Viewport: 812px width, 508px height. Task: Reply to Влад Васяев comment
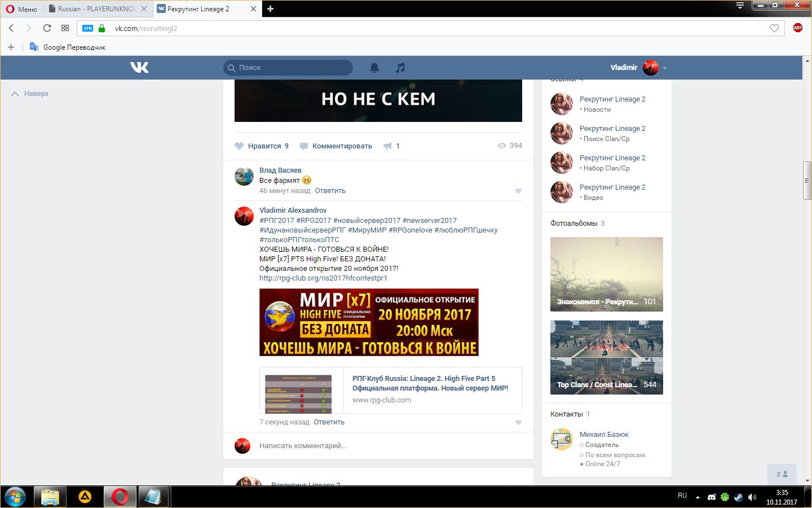pyautogui.click(x=330, y=191)
